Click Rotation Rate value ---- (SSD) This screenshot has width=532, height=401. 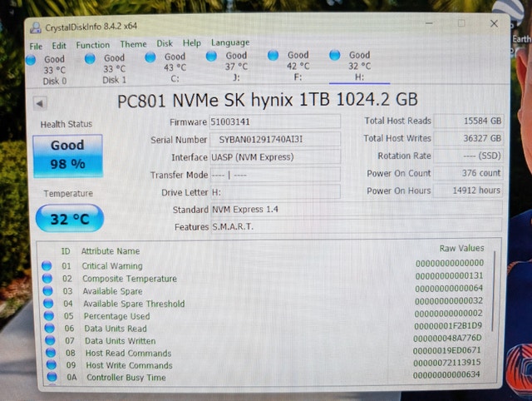pyautogui.click(x=468, y=156)
